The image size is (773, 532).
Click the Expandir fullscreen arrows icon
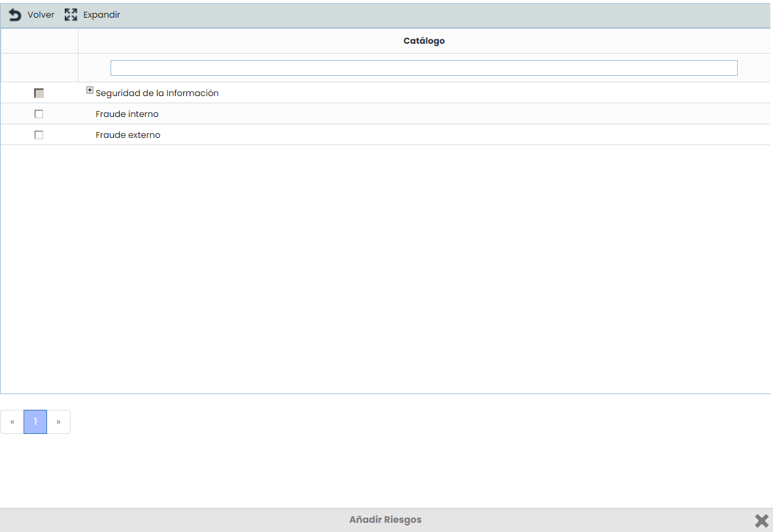(71, 14)
